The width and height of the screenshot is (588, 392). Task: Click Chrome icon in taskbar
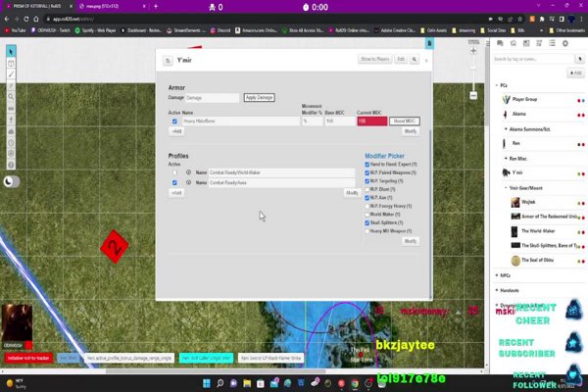355,383
